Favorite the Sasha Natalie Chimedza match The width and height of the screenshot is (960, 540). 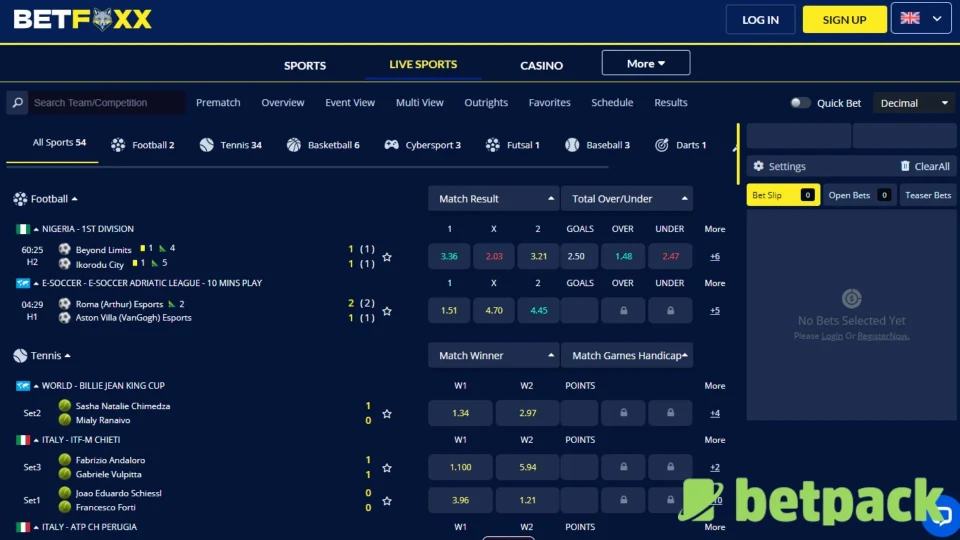(x=387, y=414)
